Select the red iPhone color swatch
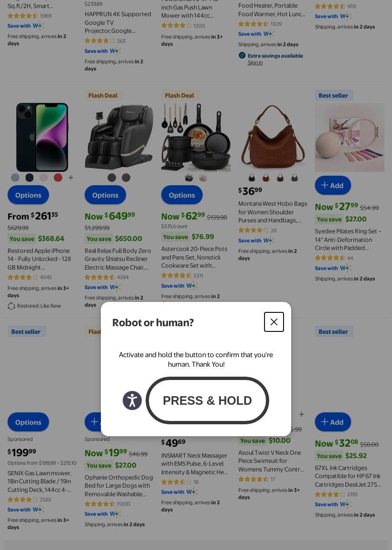The height and width of the screenshot is (550, 392). pos(58,178)
